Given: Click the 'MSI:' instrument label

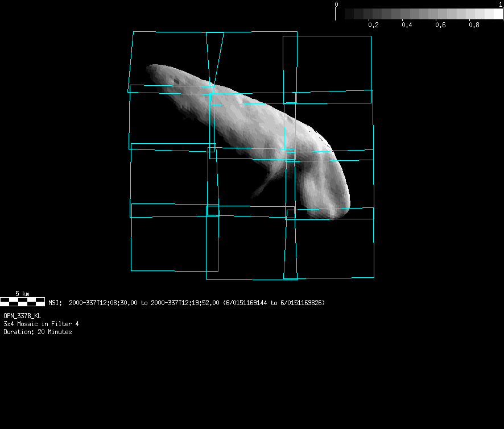Looking at the screenshot, I should [x=55, y=303].
